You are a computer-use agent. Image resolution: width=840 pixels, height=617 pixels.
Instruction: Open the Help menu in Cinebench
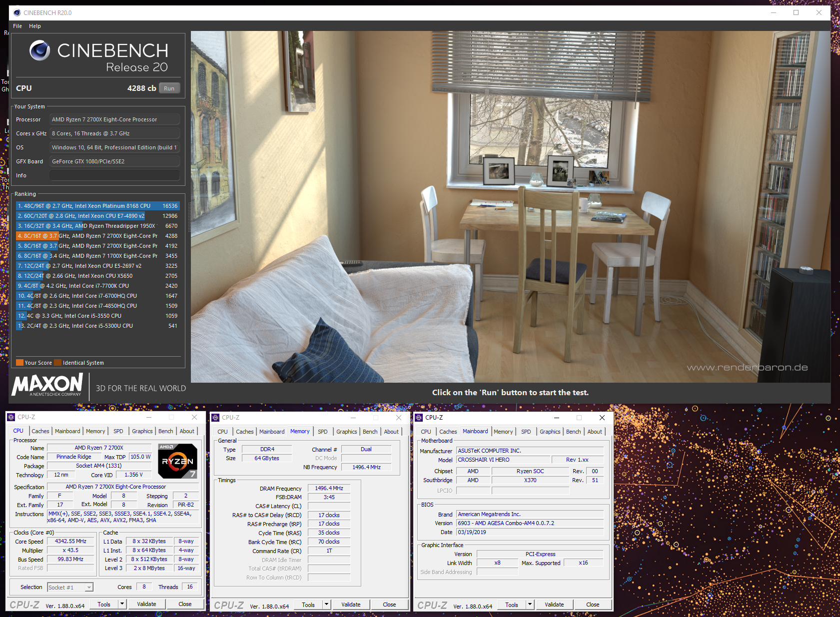pyautogui.click(x=35, y=26)
